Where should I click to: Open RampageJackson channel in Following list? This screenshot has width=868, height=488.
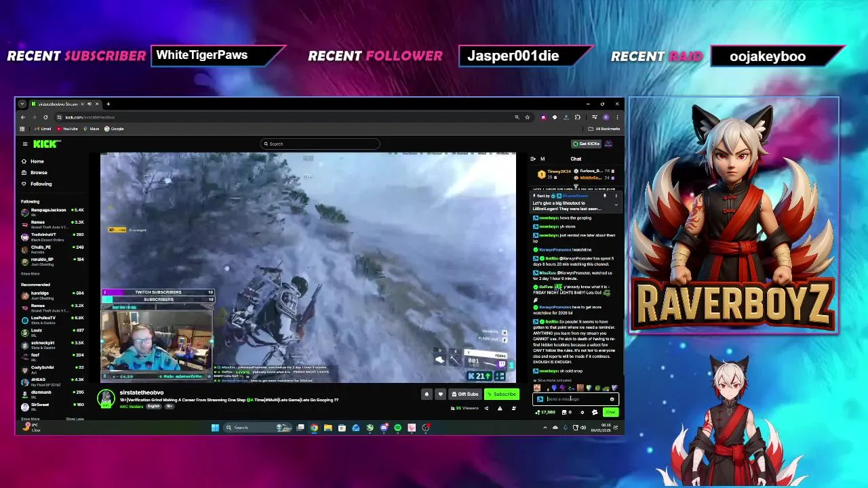[52, 211]
